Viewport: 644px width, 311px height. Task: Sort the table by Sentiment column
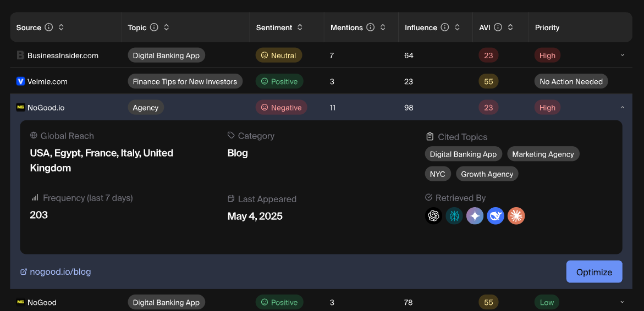300,27
